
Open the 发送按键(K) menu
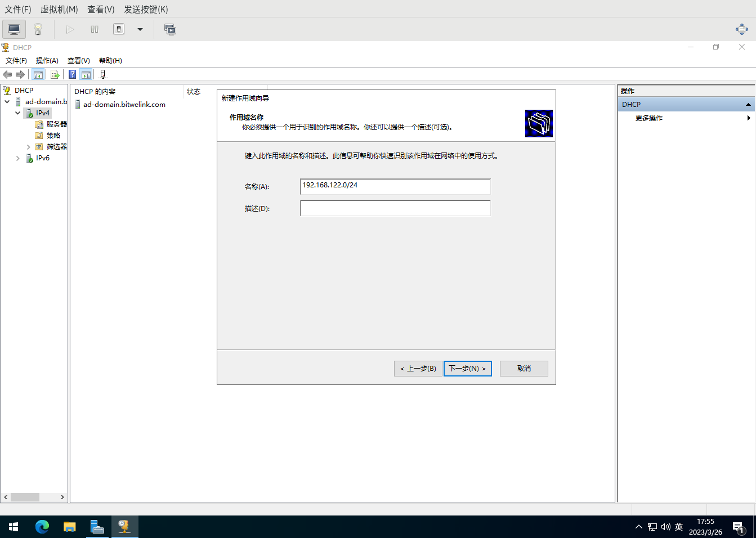click(x=146, y=10)
